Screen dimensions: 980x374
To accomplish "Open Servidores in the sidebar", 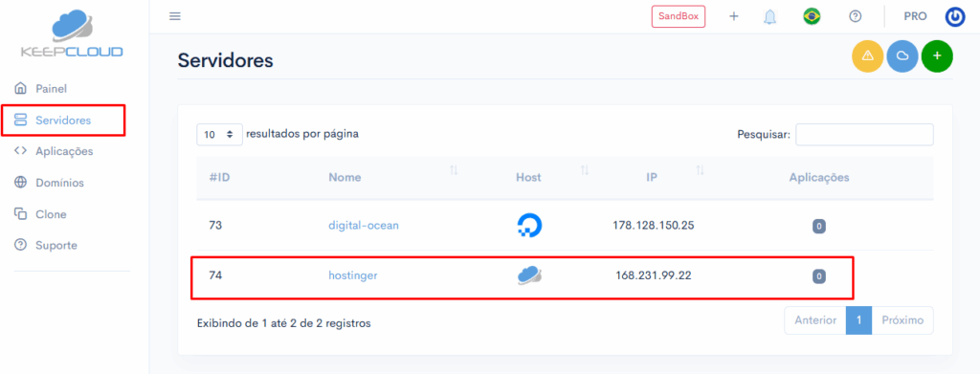I will point(63,120).
